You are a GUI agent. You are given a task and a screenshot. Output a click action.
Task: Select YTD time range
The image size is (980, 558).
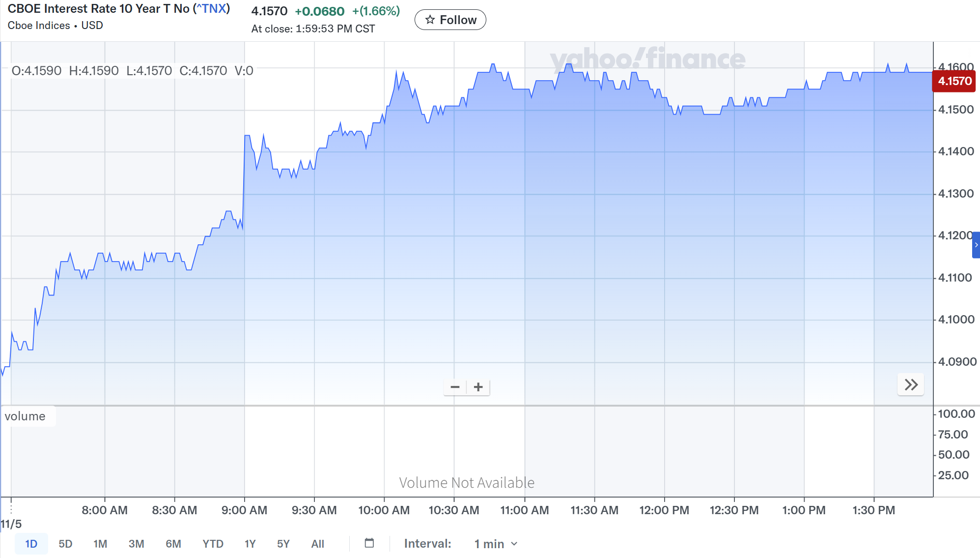[213, 544]
